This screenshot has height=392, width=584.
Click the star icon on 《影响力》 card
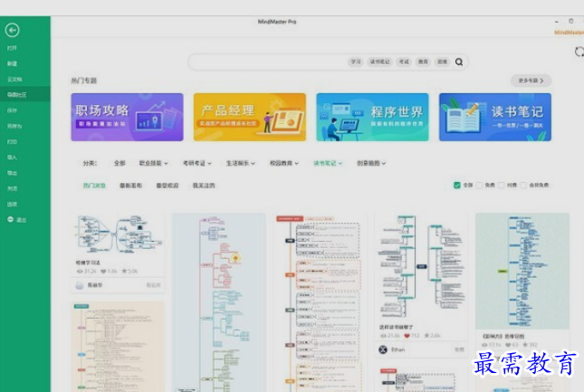[525, 345]
